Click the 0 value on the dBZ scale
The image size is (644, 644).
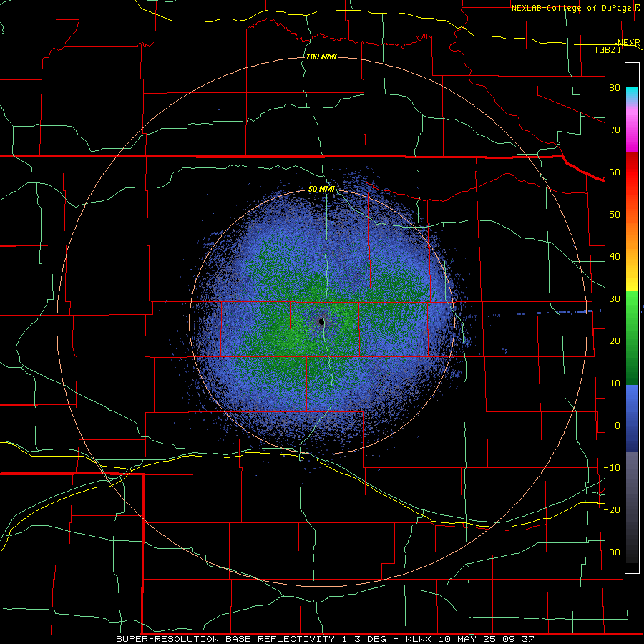coord(618,426)
